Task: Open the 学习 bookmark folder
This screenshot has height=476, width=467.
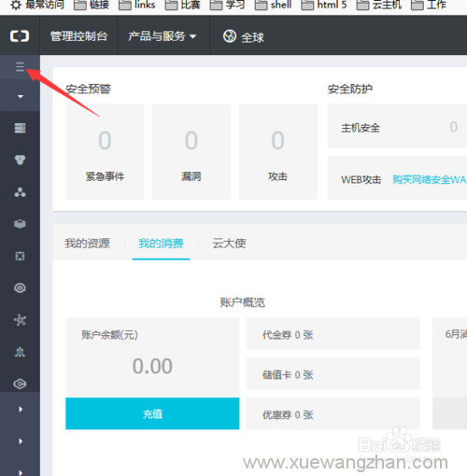Action: (227, 5)
